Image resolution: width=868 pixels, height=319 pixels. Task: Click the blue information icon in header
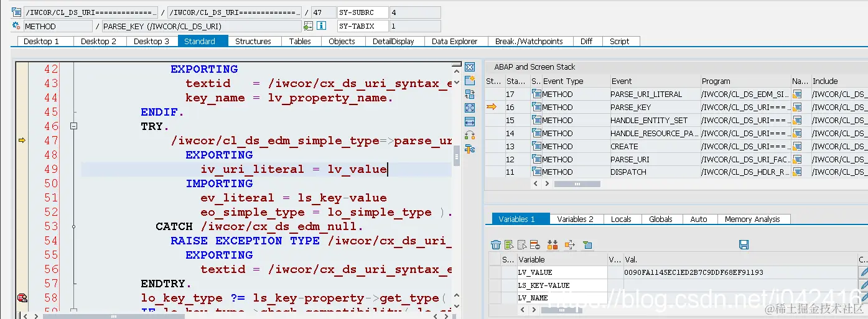(321, 26)
